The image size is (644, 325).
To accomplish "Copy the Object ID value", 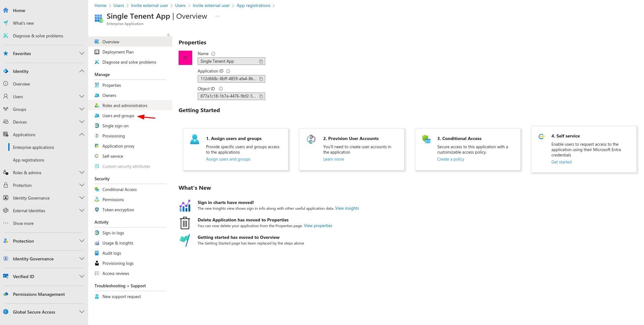I will pyautogui.click(x=261, y=96).
